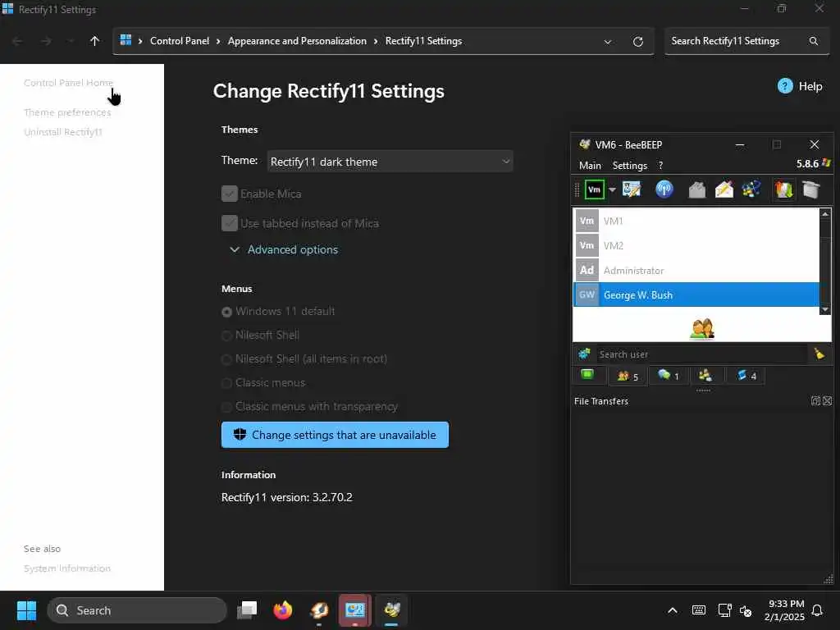Toggle the file transfers arrows icon in BeeBEEP
Image resolution: width=840 pixels, height=630 pixels.
click(783, 189)
